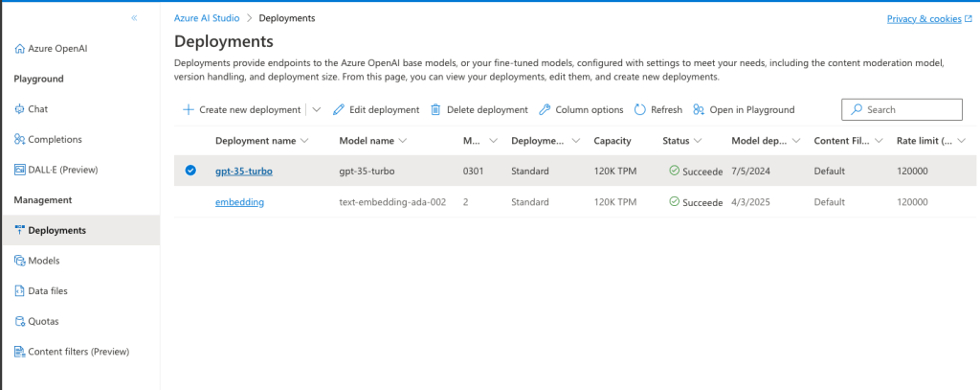
Task: Open the Privacy & cookies link
Action: tap(924, 18)
